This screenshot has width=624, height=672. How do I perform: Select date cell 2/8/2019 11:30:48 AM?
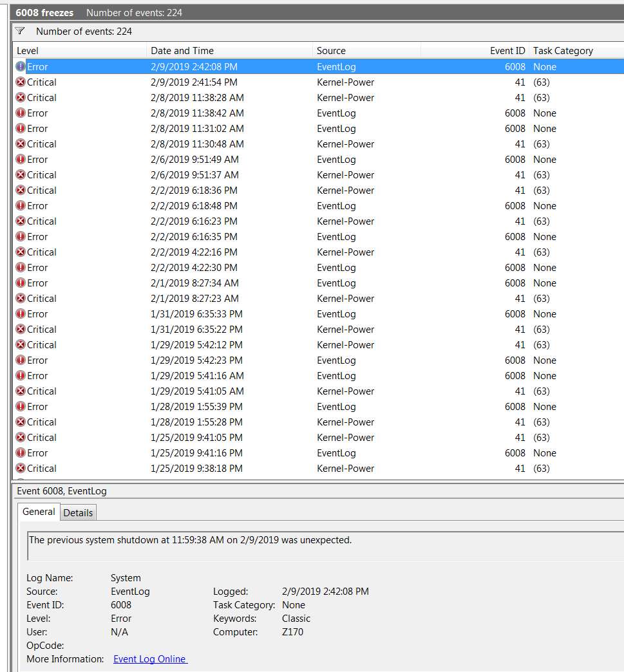click(x=197, y=144)
